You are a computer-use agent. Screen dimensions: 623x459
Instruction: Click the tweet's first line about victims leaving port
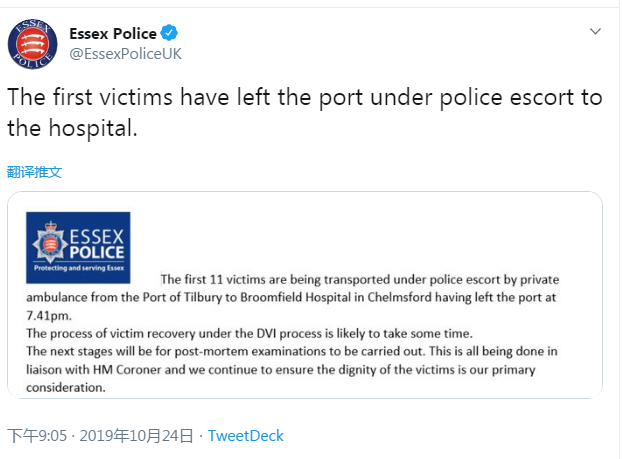[x=305, y=98]
